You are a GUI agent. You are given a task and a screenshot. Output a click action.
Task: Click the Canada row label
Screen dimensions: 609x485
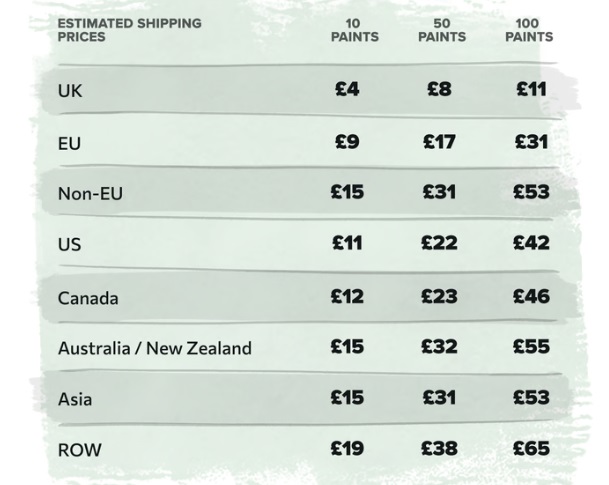(88, 298)
